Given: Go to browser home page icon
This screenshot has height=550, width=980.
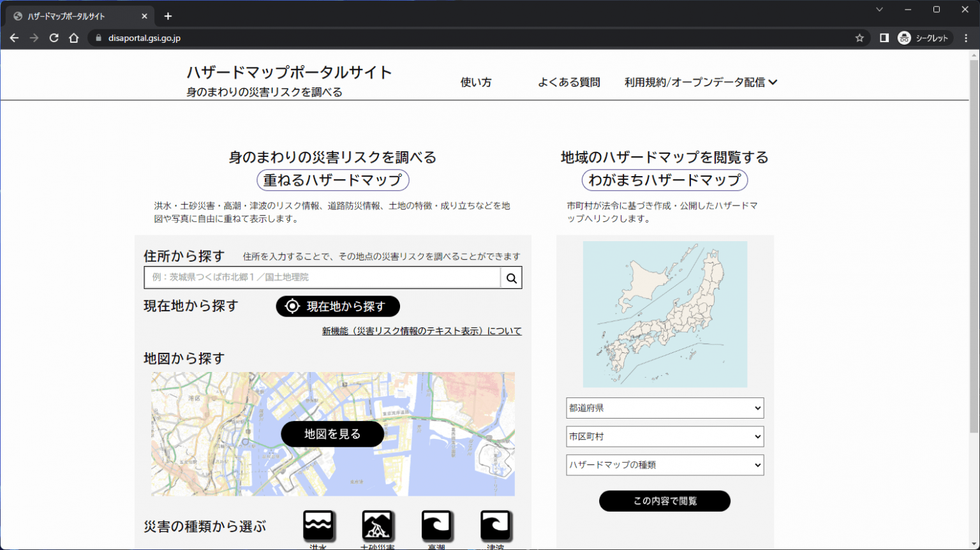Looking at the screenshot, I should [x=74, y=38].
